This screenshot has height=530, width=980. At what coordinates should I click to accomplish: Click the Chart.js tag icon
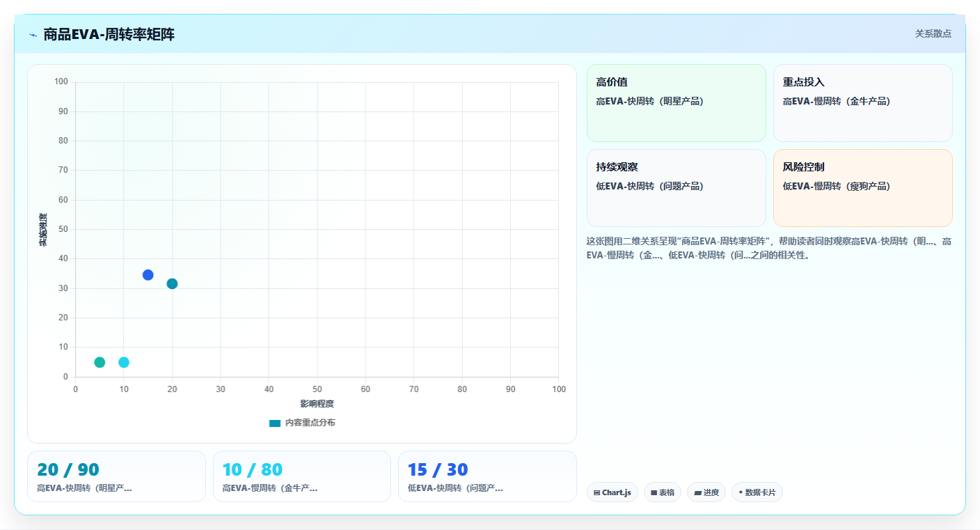[597, 492]
